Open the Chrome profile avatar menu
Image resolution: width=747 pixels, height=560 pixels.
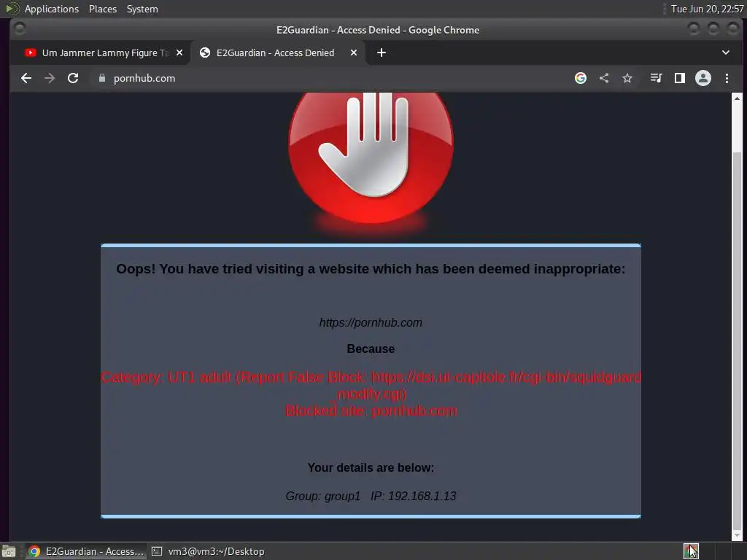(x=703, y=78)
